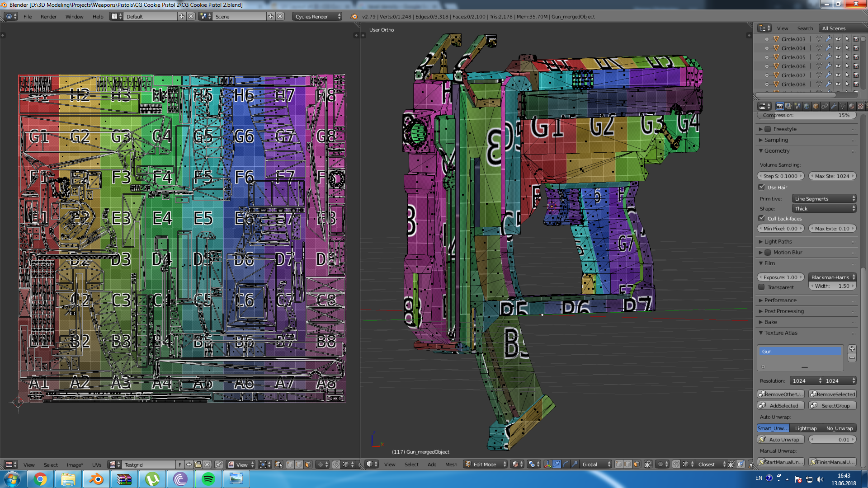
Task: Adjust the Compression slider
Action: [807, 115]
